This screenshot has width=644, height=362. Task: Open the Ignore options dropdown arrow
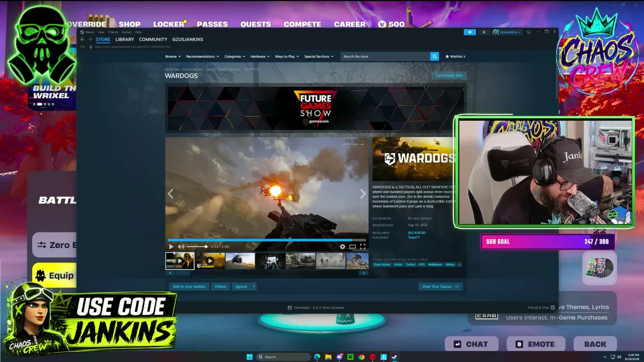(254, 287)
